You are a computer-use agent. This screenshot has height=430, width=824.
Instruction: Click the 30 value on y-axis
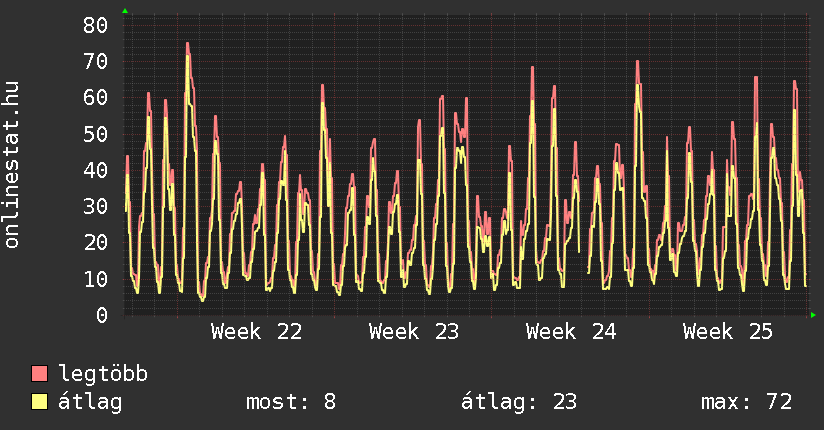click(95, 207)
